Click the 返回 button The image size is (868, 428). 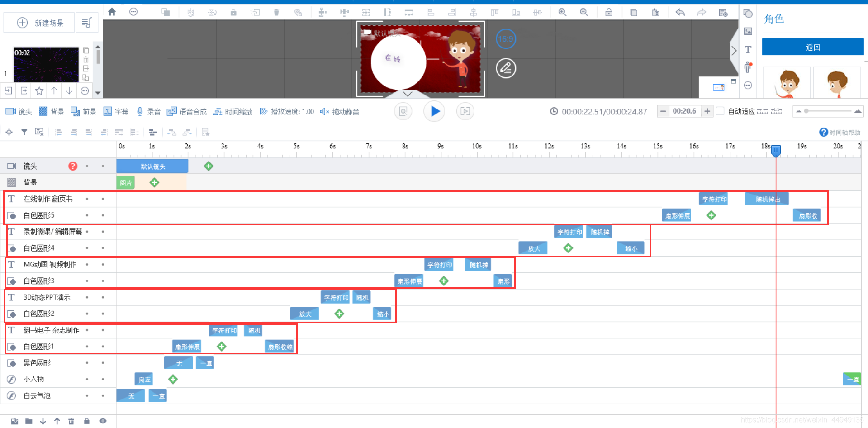point(813,47)
